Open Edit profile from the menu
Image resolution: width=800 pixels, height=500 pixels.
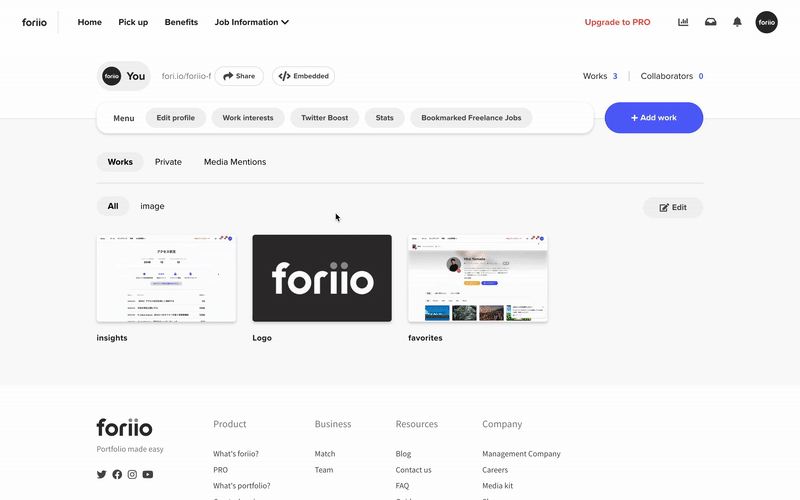[176, 118]
